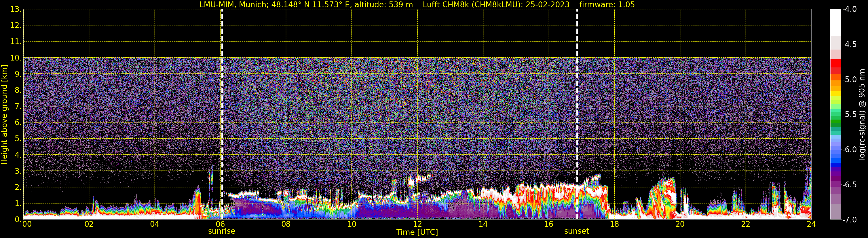Click the date '25-02-2023' in the title
Image resolution: width=868 pixels, height=238 pixels.
(548, 5)
